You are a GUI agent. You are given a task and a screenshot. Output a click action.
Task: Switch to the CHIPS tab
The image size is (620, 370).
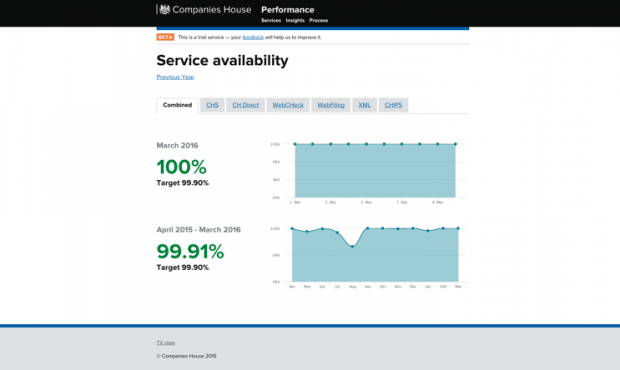pyautogui.click(x=393, y=105)
